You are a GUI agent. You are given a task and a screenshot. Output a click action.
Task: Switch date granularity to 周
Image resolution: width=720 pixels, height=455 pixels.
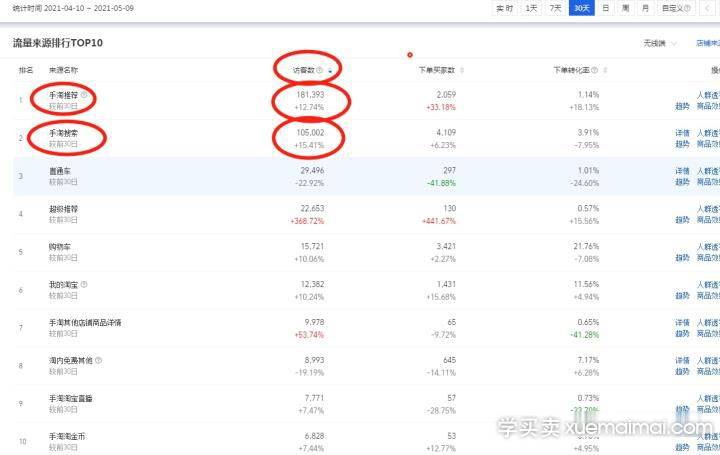coord(625,8)
